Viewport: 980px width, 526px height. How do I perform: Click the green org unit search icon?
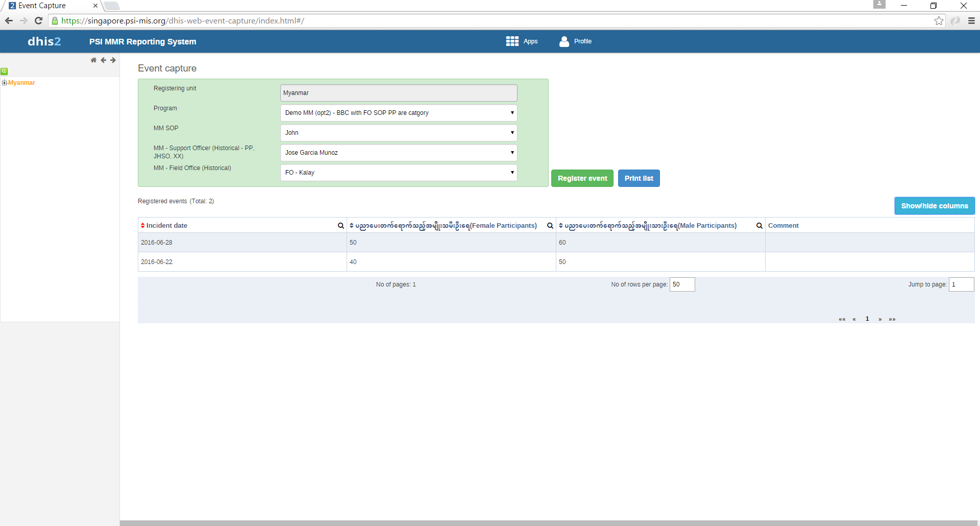(x=4, y=71)
